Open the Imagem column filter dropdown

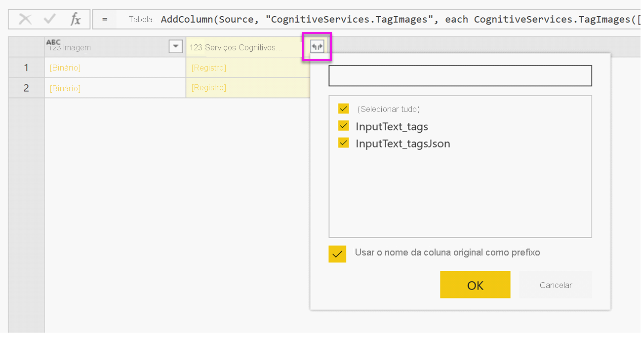point(176,47)
